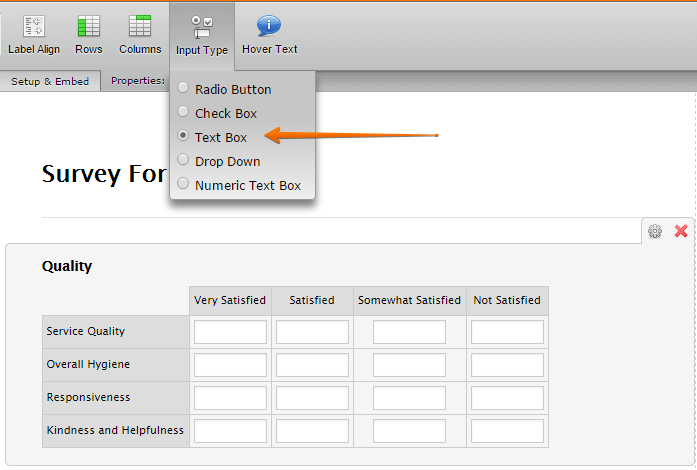The height and width of the screenshot is (470, 697).
Task: Delete the question with the red X
Action: [x=681, y=231]
